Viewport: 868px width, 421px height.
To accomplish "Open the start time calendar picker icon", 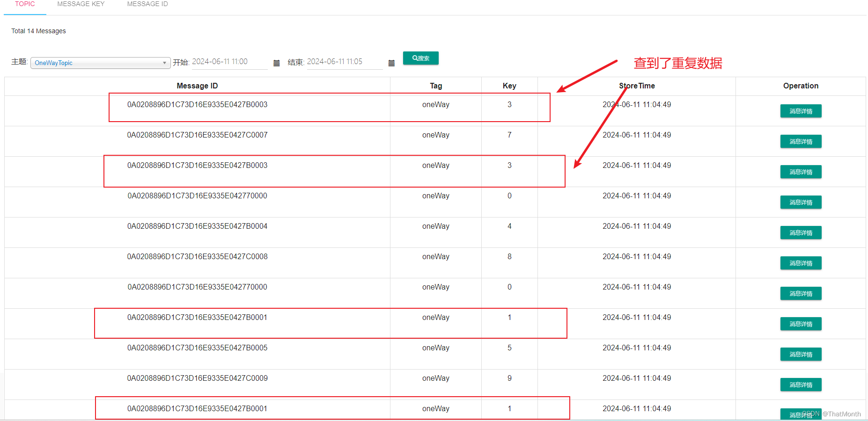I will (x=277, y=63).
